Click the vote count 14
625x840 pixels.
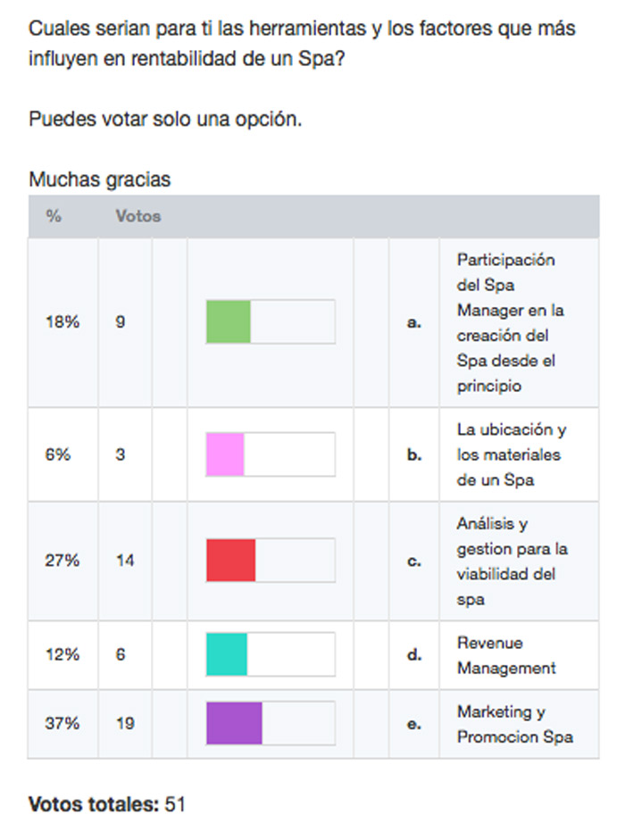[x=125, y=561]
